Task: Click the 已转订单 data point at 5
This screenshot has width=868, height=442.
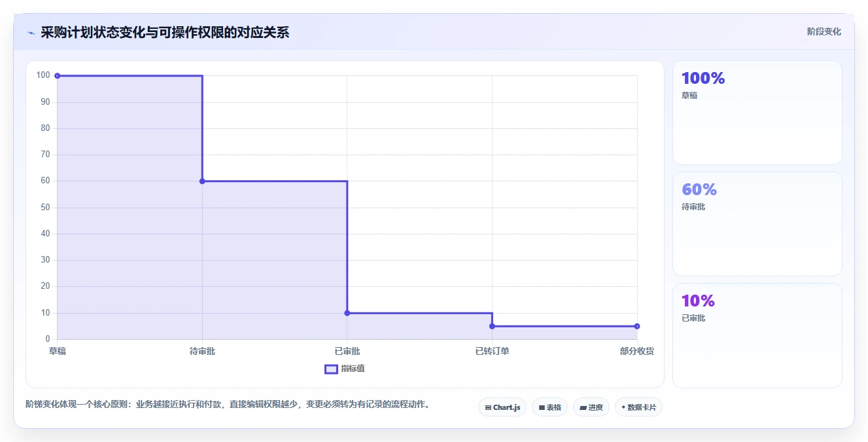Action: (492, 326)
